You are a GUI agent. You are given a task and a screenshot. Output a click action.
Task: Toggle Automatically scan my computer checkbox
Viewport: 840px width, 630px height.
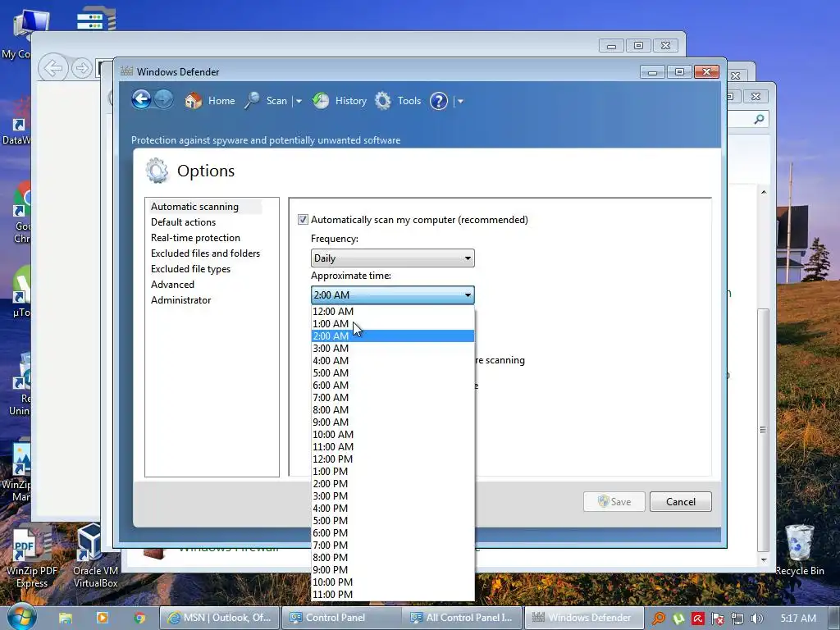[x=303, y=220]
